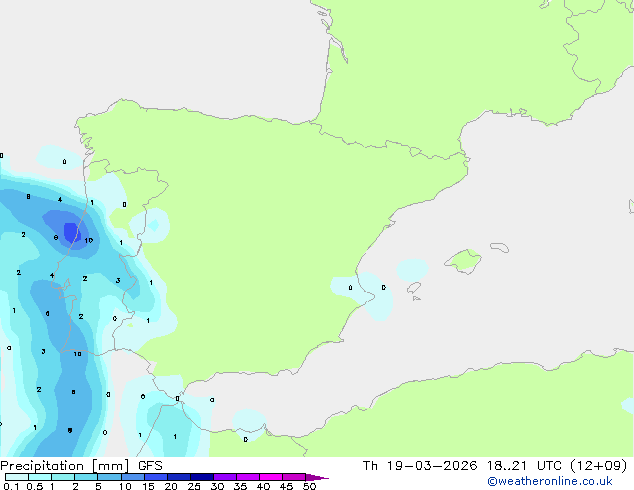Click the dark blue precipitation maximum off Portugal
Viewport: 634px width, 490px height.
[x=72, y=233]
